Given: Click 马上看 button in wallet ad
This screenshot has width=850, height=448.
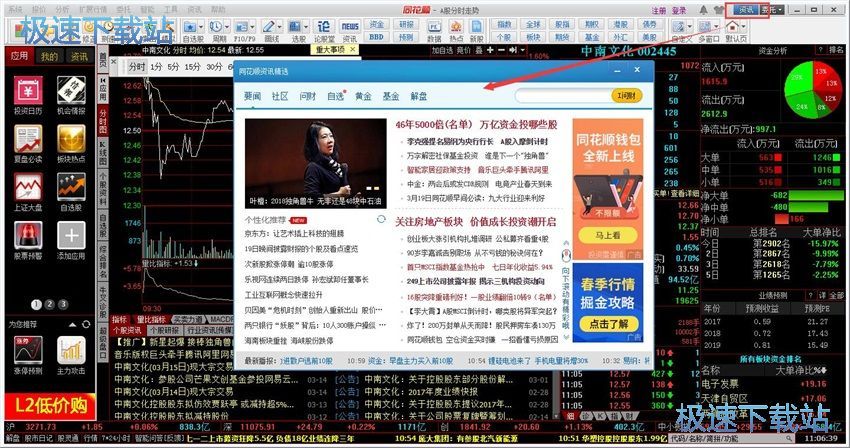Looking at the screenshot, I should [608, 236].
